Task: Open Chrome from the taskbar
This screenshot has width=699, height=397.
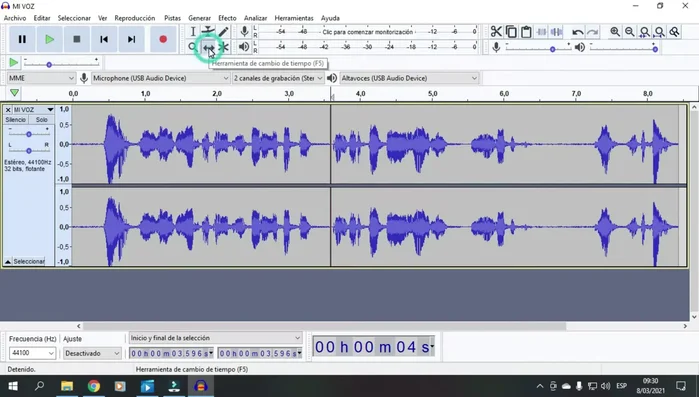Action: (94, 386)
